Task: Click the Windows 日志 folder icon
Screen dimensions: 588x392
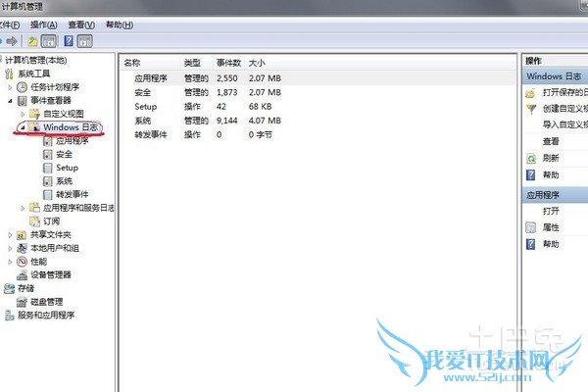Action: coord(34,127)
